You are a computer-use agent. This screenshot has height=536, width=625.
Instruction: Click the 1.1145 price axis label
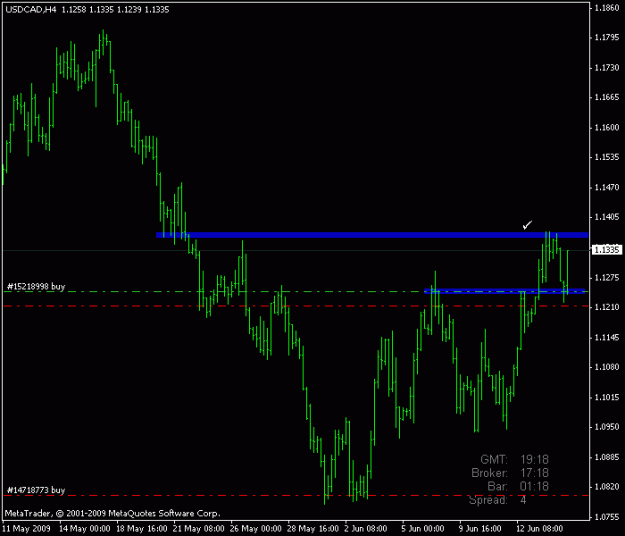[607, 338]
